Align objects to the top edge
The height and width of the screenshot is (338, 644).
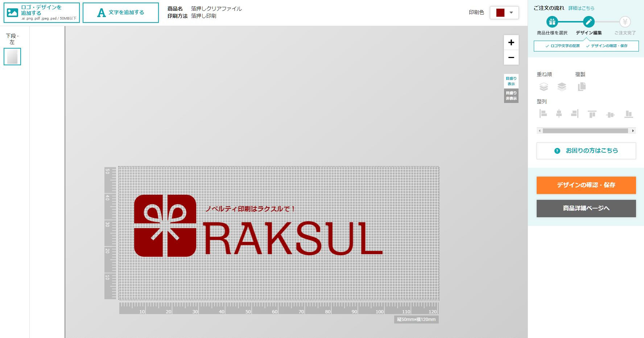pos(592,114)
